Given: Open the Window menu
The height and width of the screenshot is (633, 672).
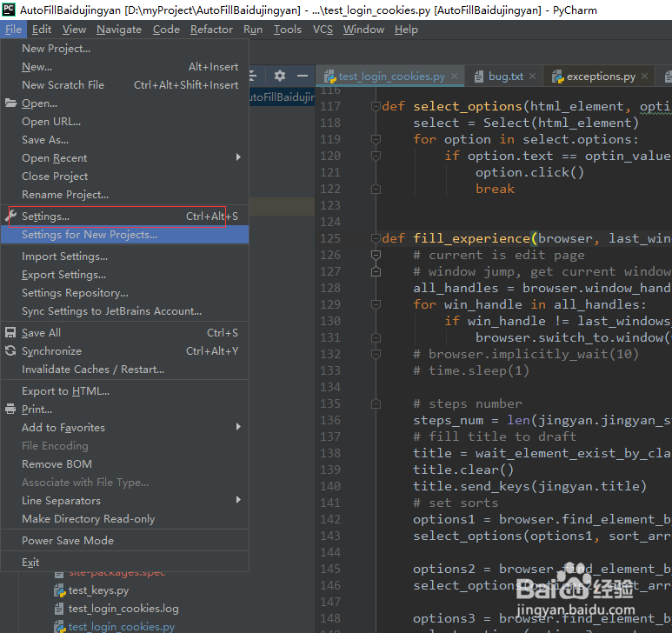Looking at the screenshot, I should tap(363, 30).
